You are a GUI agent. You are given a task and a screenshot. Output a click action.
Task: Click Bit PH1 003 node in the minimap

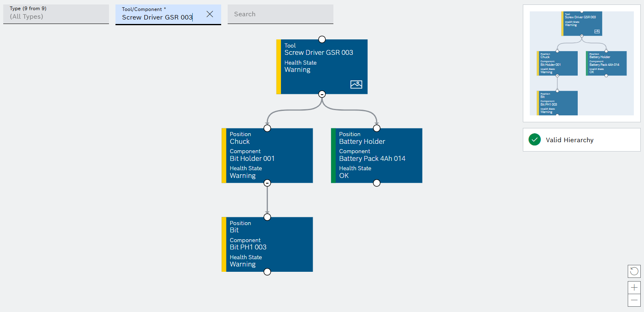click(x=557, y=103)
